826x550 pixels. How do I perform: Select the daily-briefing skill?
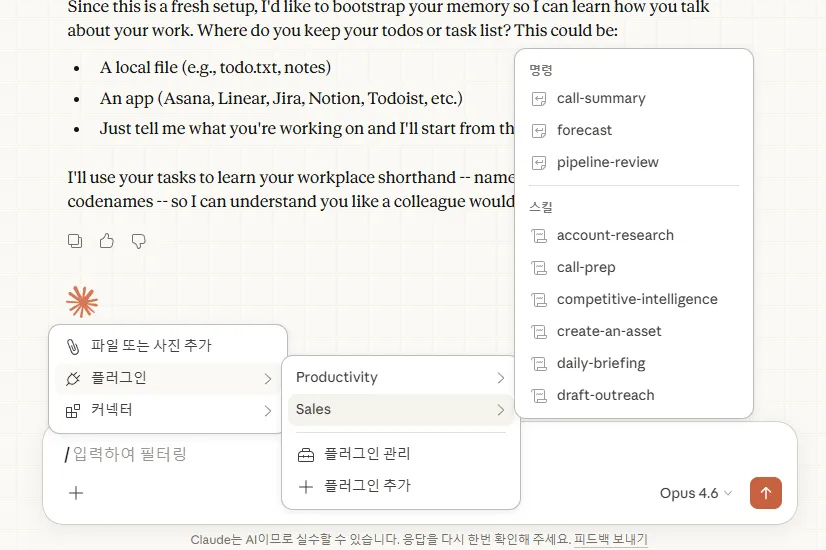pyautogui.click(x=634, y=364)
